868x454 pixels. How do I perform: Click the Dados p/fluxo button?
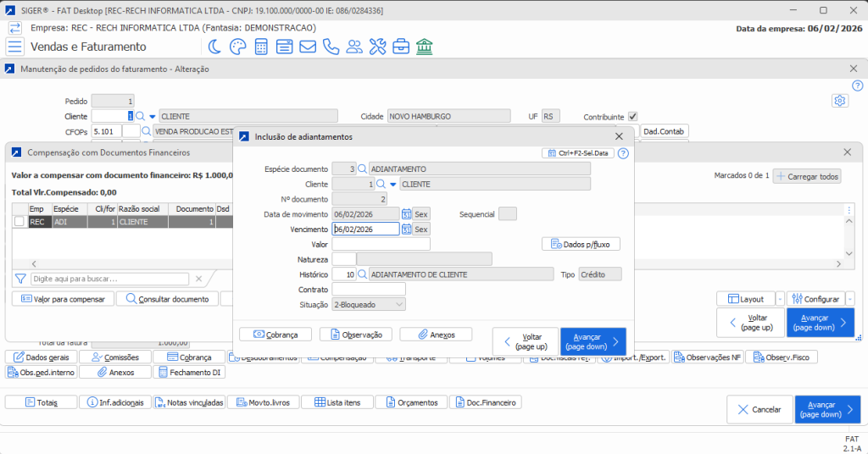pyautogui.click(x=581, y=244)
